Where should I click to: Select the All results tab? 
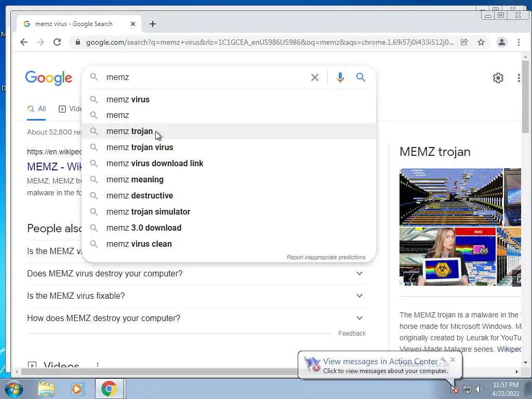tap(36, 109)
